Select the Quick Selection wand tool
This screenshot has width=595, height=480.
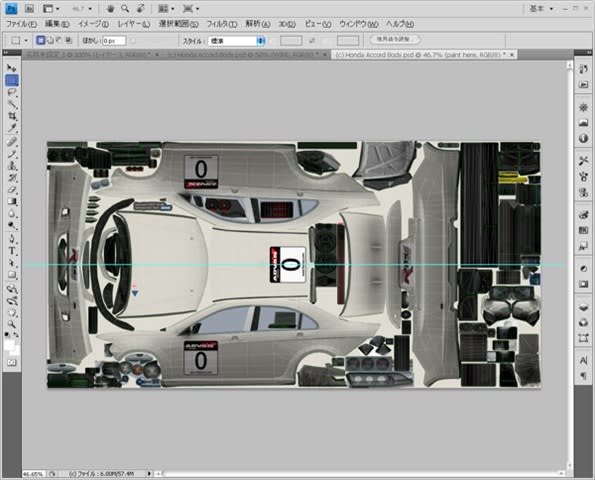[12, 104]
